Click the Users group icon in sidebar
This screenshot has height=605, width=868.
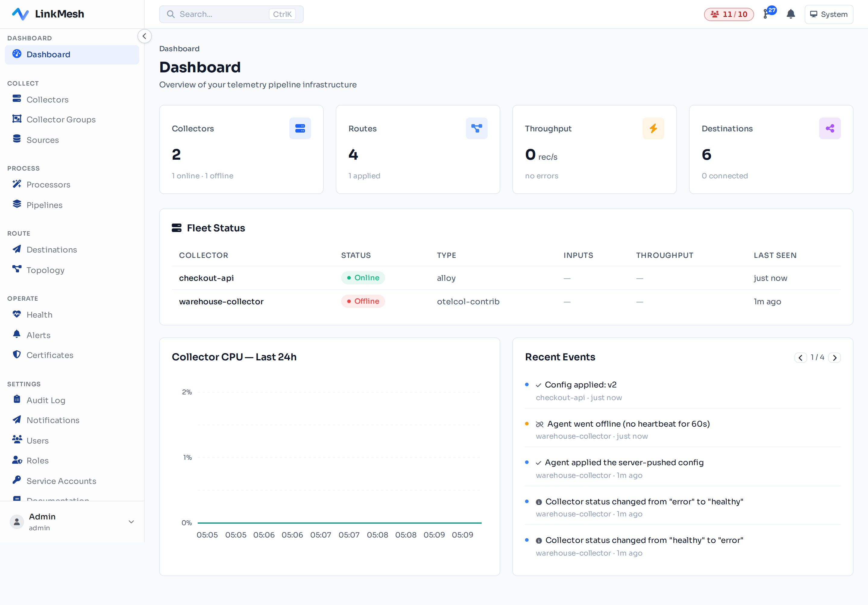[x=17, y=440]
